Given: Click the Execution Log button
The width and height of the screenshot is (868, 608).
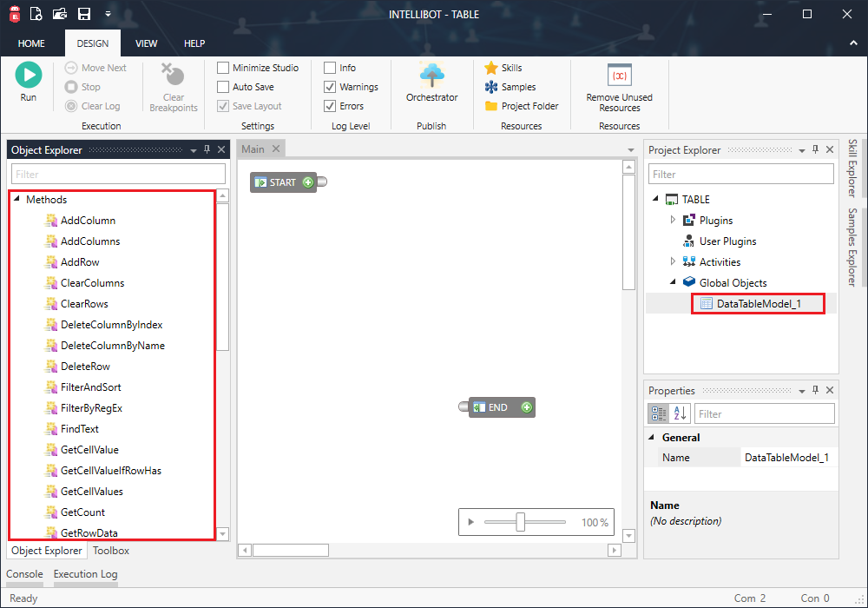Looking at the screenshot, I should coord(84,574).
